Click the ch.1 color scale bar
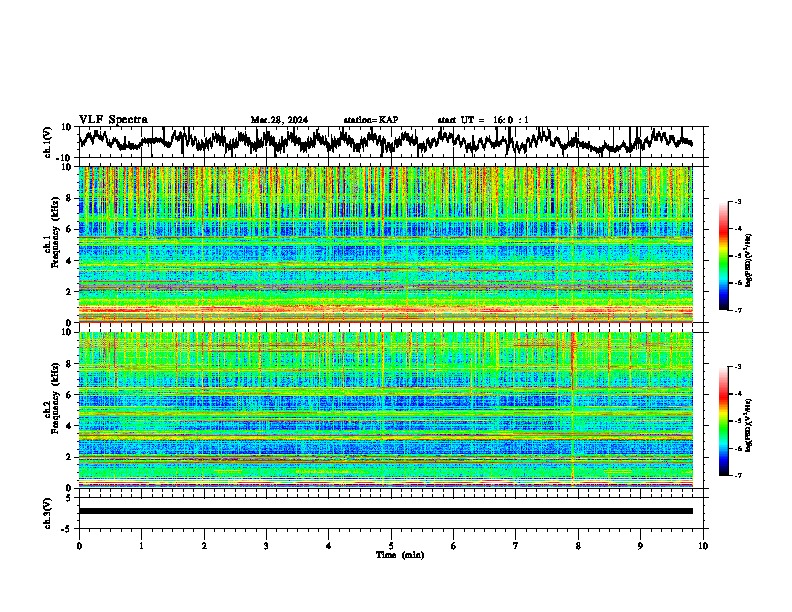Screen dimensions: 792x612 tap(723, 256)
